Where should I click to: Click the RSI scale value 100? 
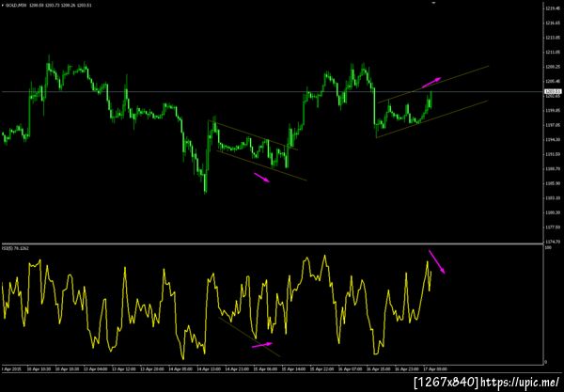(549, 248)
